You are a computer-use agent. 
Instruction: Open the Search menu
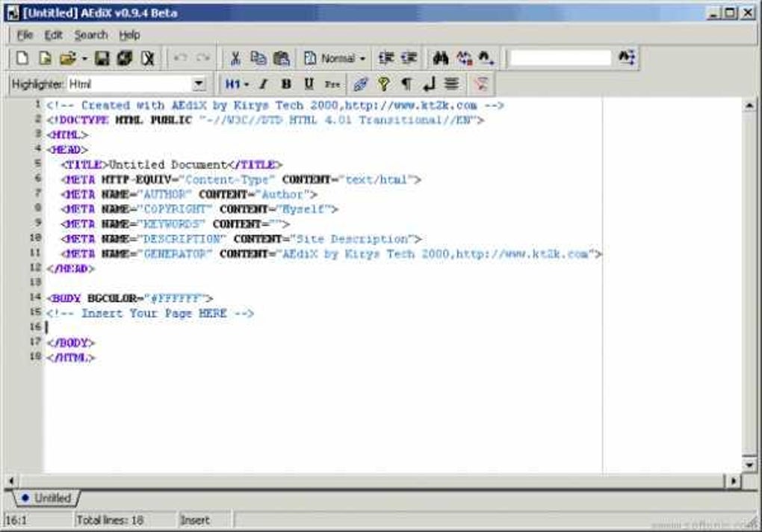[x=91, y=34]
